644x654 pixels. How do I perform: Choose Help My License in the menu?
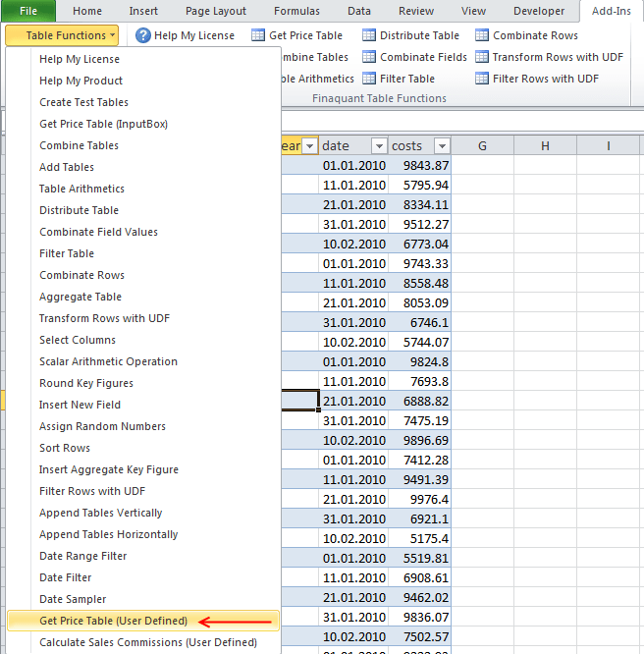pyautogui.click(x=143, y=59)
